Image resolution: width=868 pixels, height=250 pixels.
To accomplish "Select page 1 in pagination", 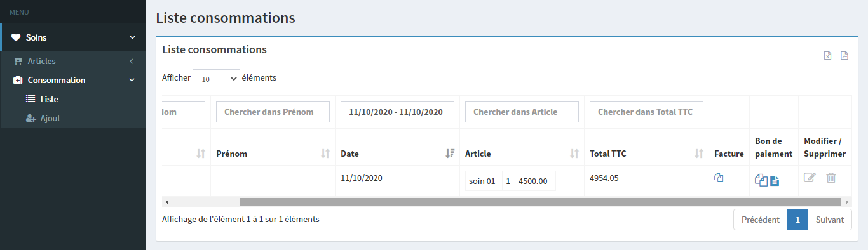I will point(797,220).
